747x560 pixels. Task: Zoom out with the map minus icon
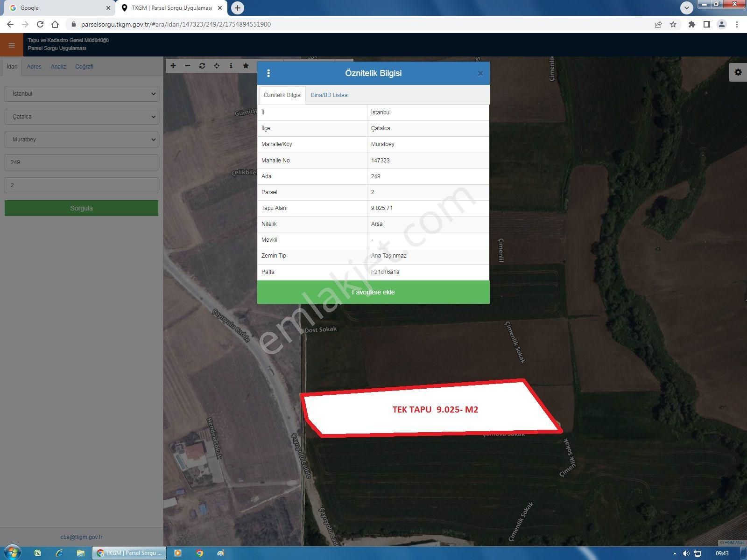[x=188, y=66]
